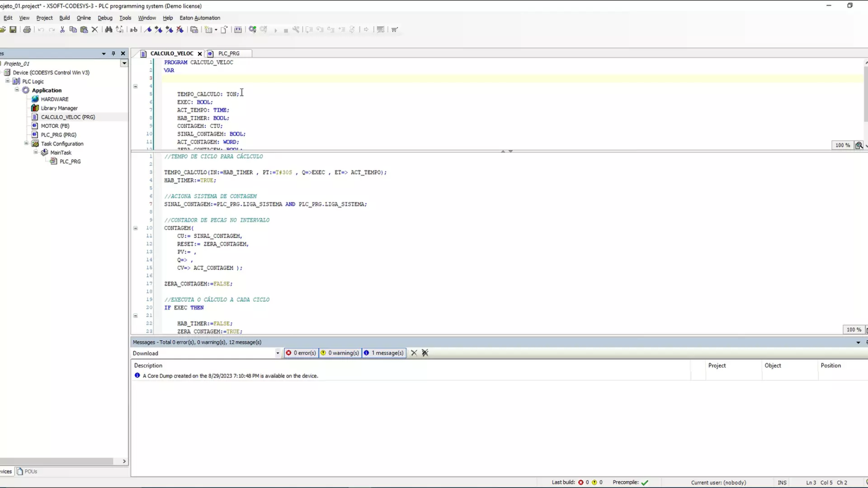Click the declaration editor zoom magnifier icon

click(859, 145)
